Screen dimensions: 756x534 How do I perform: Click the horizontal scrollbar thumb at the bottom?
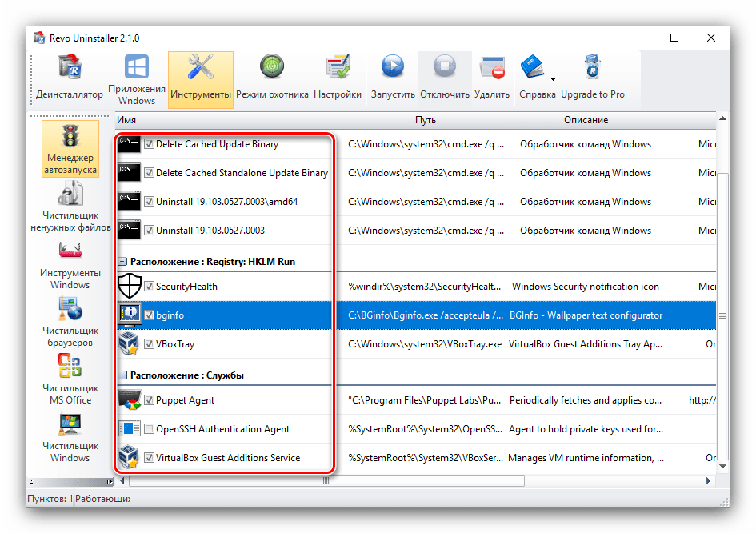tap(326, 481)
